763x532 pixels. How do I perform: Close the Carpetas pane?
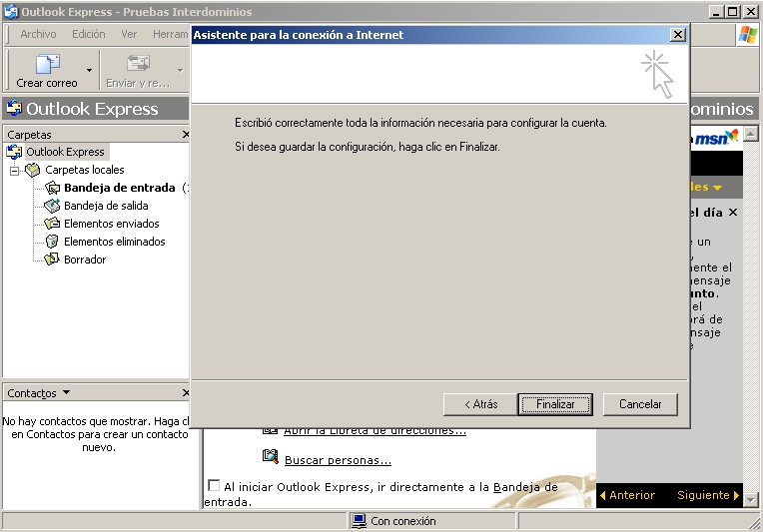click(x=186, y=134)
